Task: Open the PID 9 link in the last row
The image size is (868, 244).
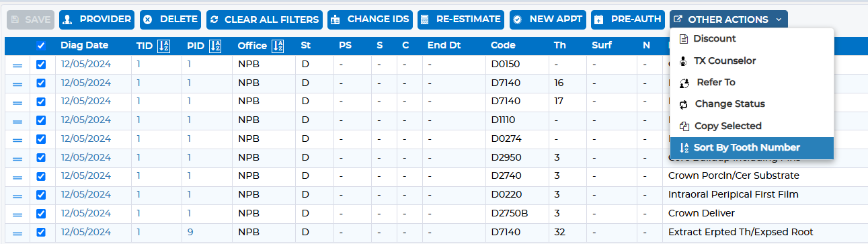Action: coord(190,232)
